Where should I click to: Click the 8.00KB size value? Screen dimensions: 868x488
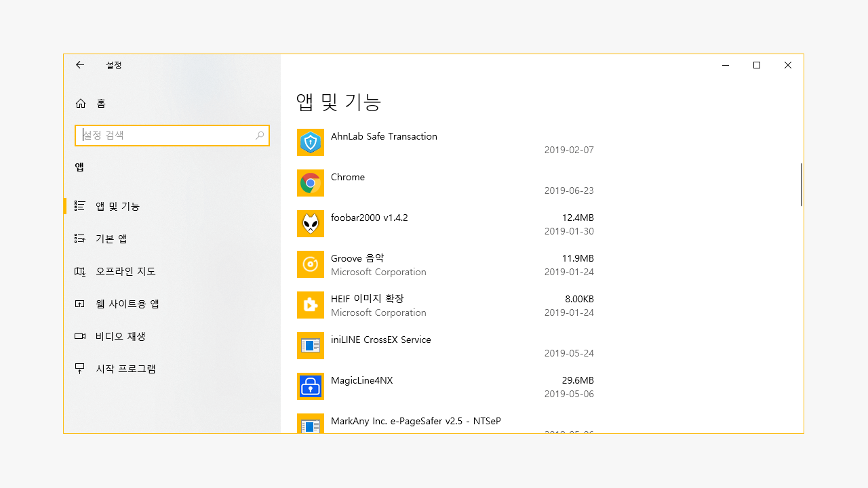coord(579,299)
